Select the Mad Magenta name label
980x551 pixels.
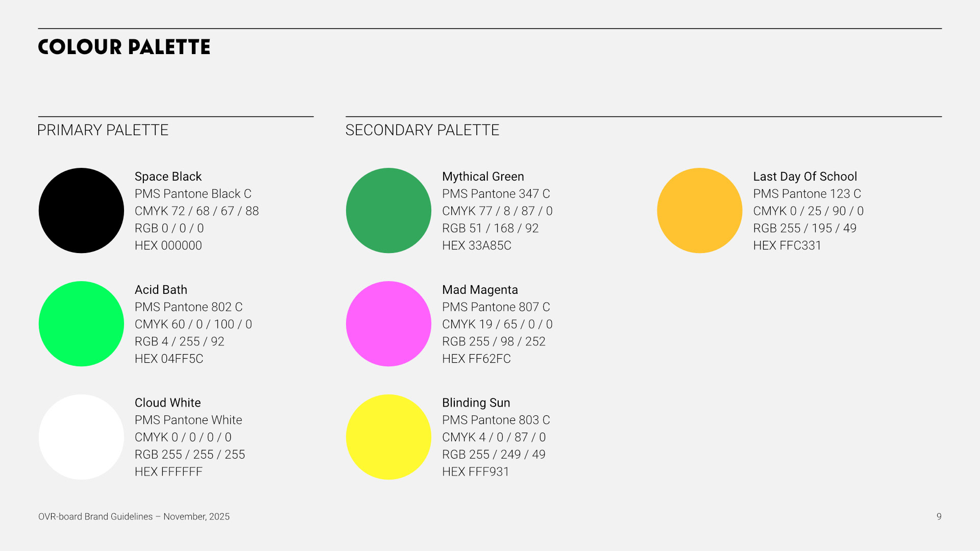pyautogui.click(x=480, y=290)
